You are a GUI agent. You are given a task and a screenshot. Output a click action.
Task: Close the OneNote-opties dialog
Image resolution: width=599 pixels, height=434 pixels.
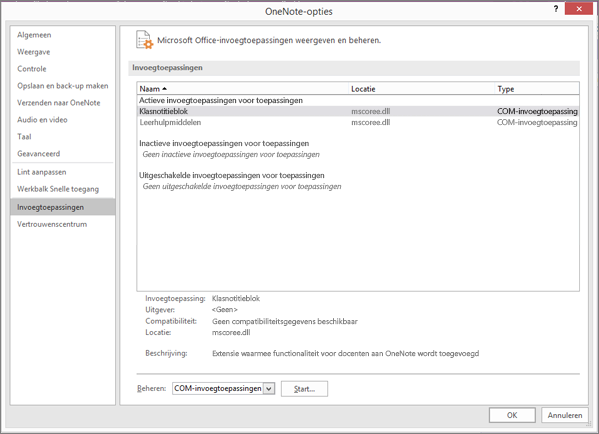[x=579, y=9]
